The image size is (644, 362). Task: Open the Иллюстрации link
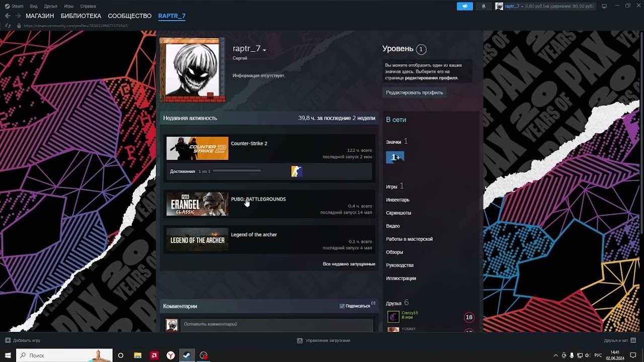tap(401, 278)
